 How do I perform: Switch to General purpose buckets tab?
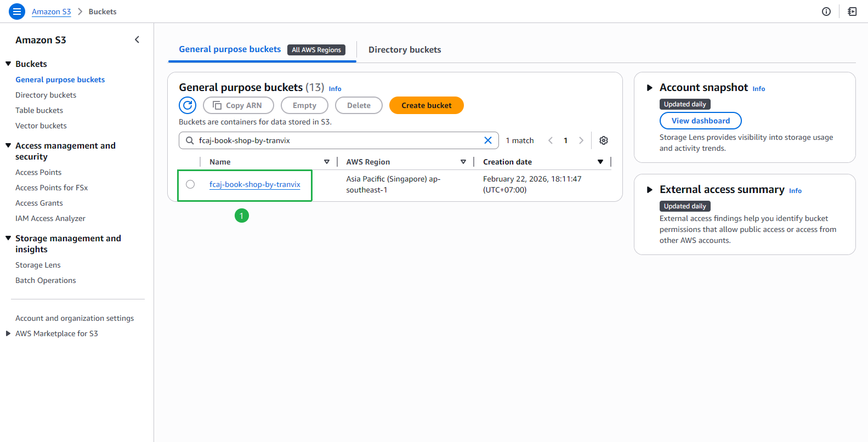pyautogui.click(x=230, y=49)
